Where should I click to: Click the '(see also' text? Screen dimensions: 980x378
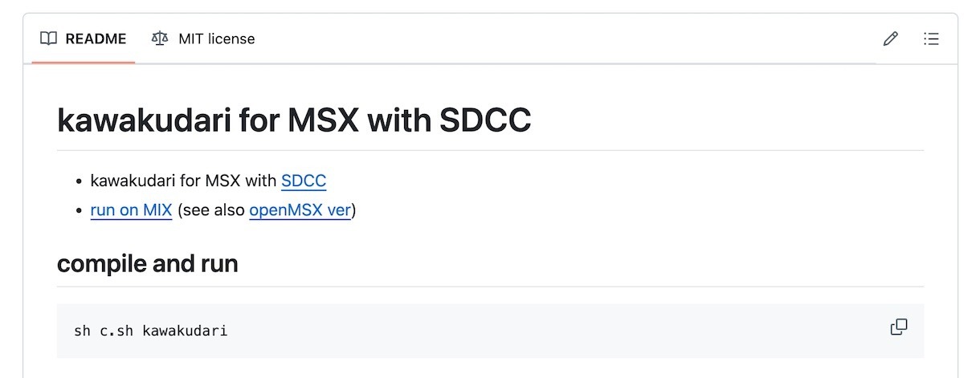click(210, 210)
